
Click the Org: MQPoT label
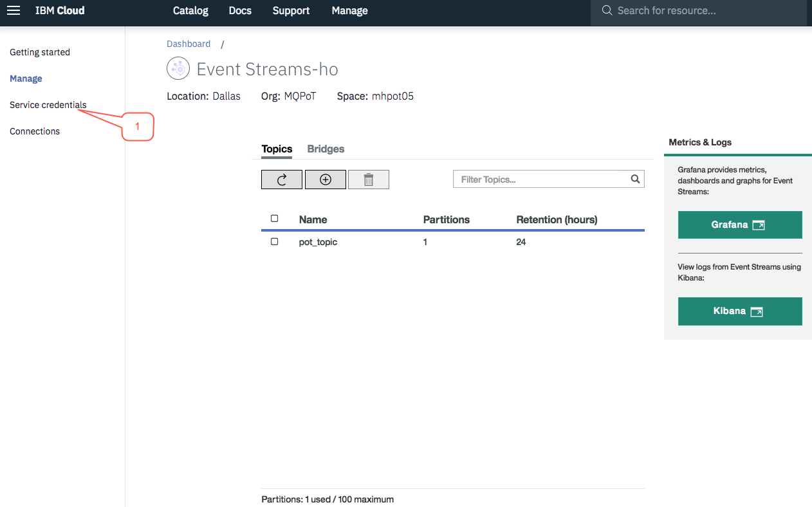coord(289,97)
